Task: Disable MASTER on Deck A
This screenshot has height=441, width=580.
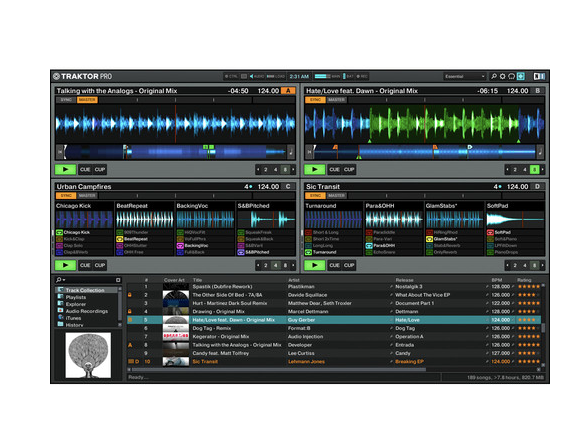Action: tap(87, 100)
